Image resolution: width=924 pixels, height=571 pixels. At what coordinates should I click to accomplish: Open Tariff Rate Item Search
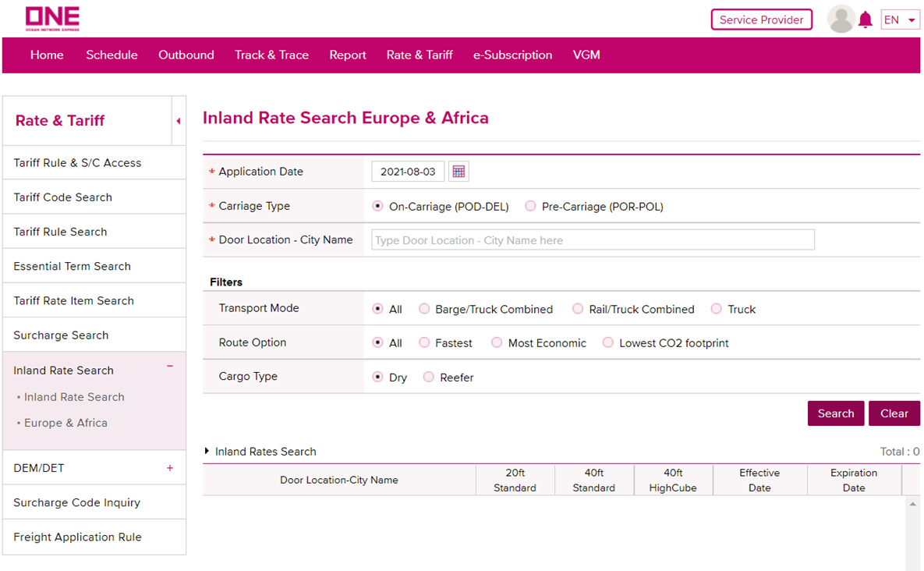(94, 300)
